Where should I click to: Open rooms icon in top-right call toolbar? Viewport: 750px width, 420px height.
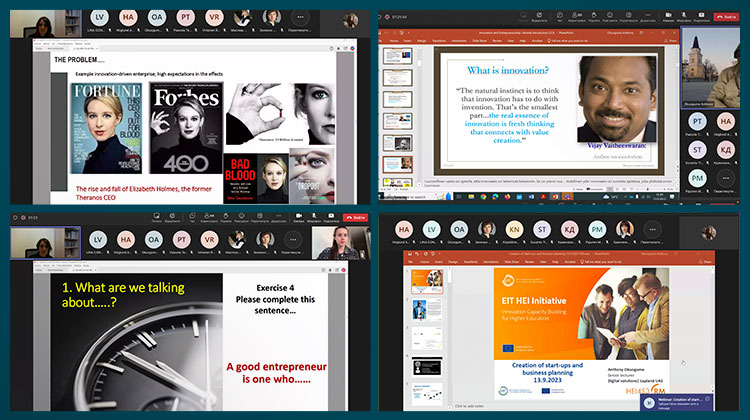click(629, 17)
